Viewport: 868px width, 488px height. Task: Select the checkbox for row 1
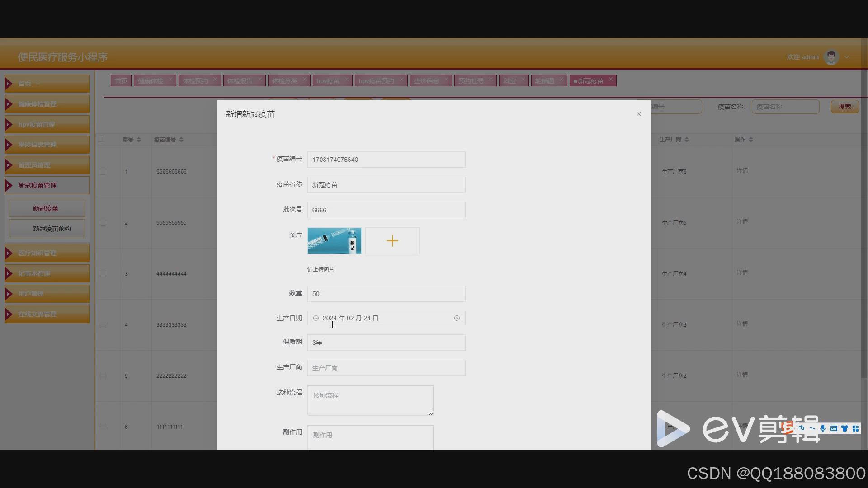[x=103, y=172]
